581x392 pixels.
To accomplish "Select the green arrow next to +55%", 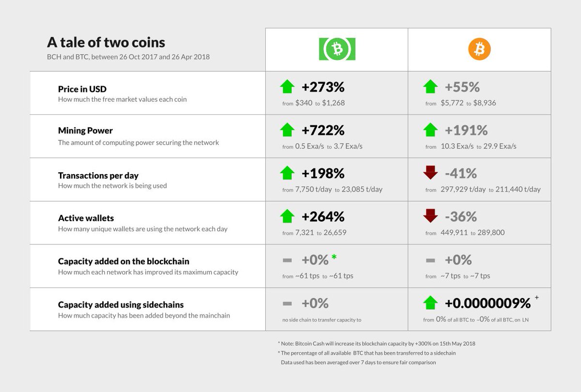I will tap(430, 87).
